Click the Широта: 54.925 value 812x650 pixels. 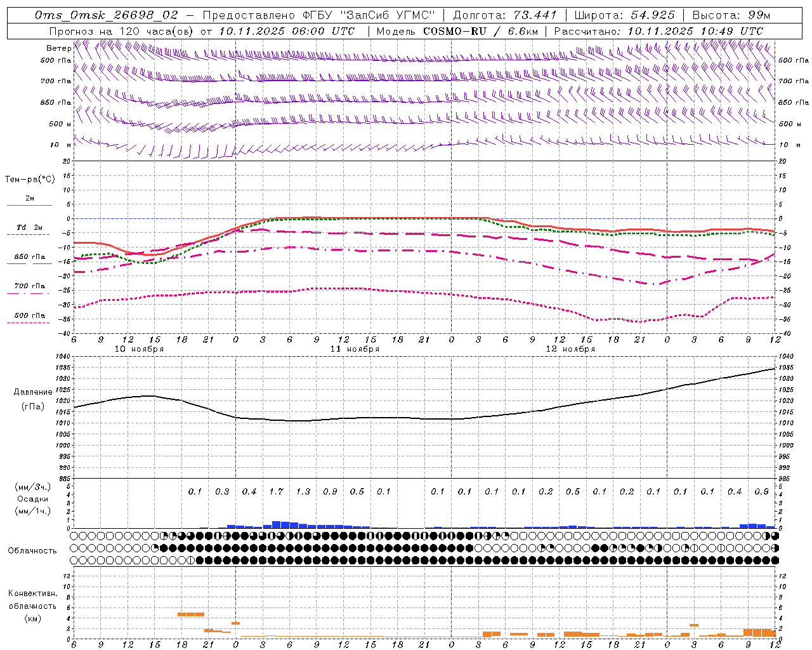click(x=625, y=15)
